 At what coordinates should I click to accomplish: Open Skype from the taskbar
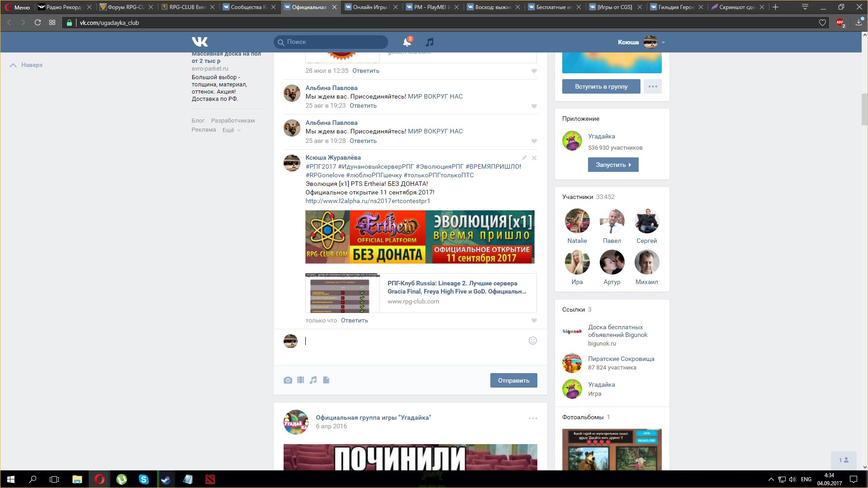point(143,479)
